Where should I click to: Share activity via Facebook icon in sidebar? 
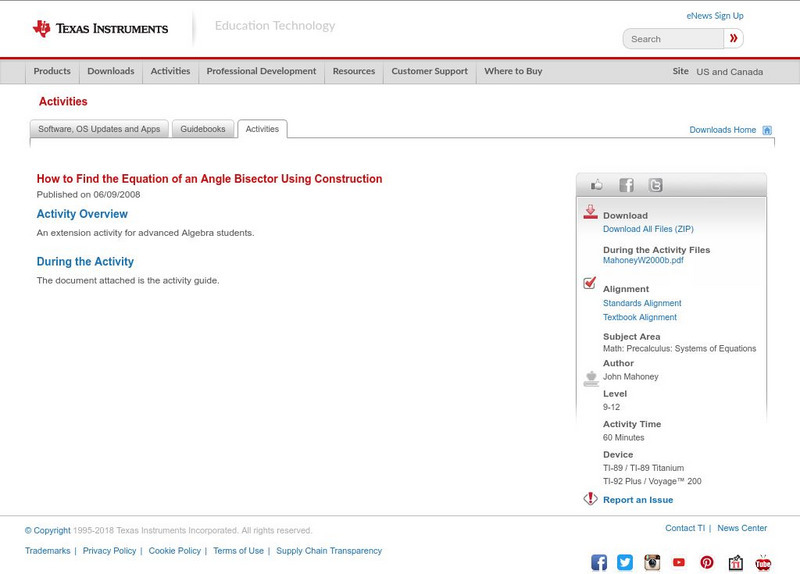[x=626, y=185]
